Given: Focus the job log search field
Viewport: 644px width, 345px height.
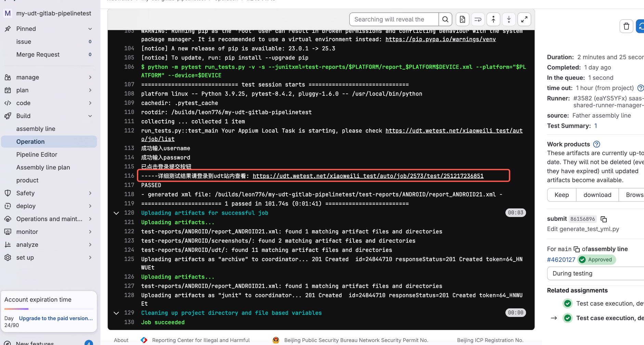Looking at the screenshot, I should (x=394, y=20).
